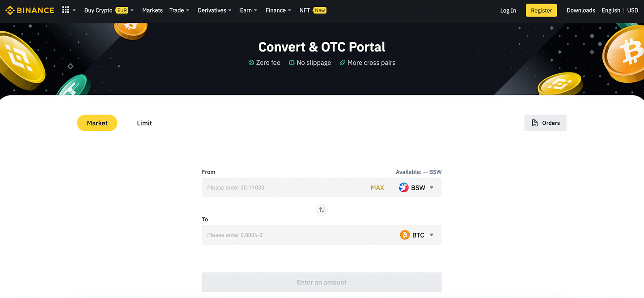The image size is (644, 298).
Task: Open the apps grid menu icon
Action: [x=65, y=10]
